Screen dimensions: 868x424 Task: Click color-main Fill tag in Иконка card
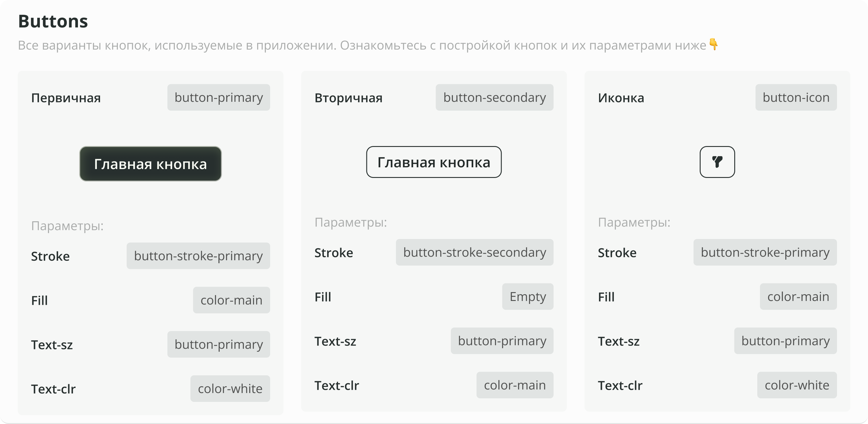(x=798, y=296)
